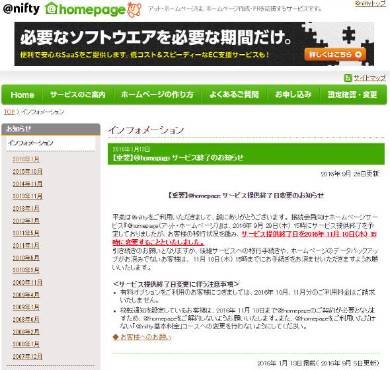Select インフォメーション in the sidebar
The width and height of the screenshot is (390, 370).
(31, 143)
